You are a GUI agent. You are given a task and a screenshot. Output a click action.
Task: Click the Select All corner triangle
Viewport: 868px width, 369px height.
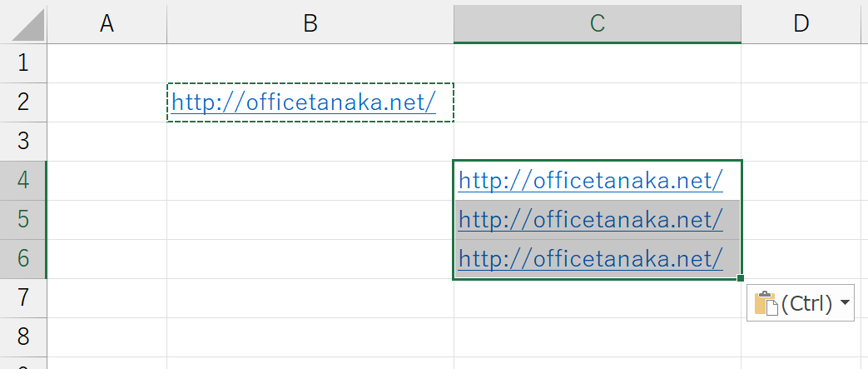coord(23,23)
